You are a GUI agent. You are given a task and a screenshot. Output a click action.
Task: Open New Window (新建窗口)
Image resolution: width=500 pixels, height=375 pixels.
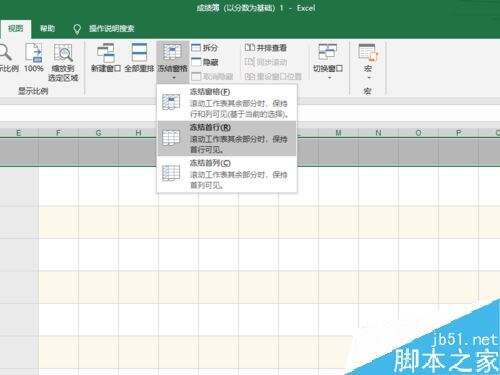tap(106, 57)
